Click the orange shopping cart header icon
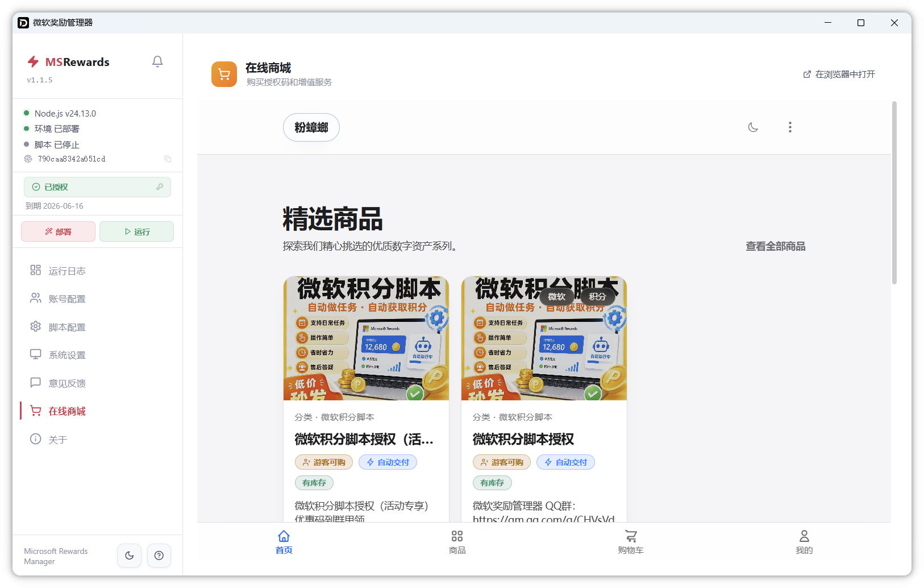The image size is (924, 588). coord(224,74)
